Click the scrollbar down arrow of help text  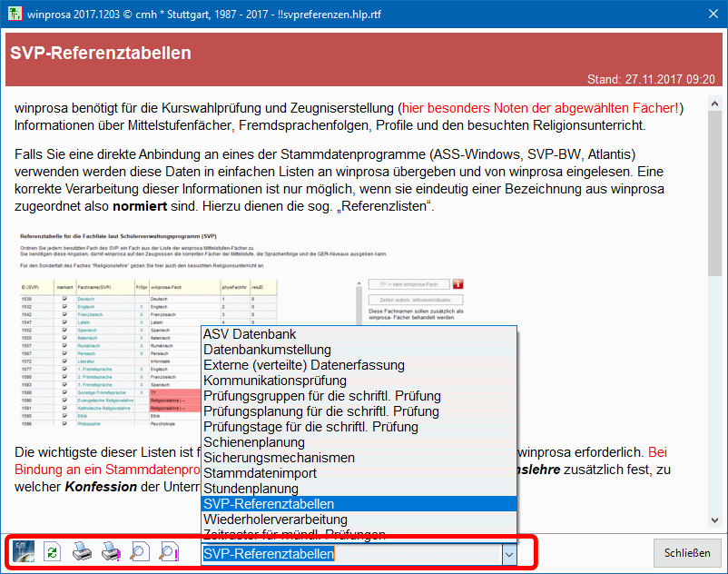714,520
